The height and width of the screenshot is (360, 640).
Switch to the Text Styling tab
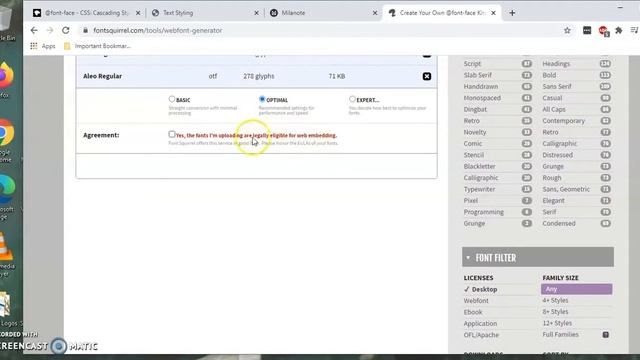coord(205,13)
